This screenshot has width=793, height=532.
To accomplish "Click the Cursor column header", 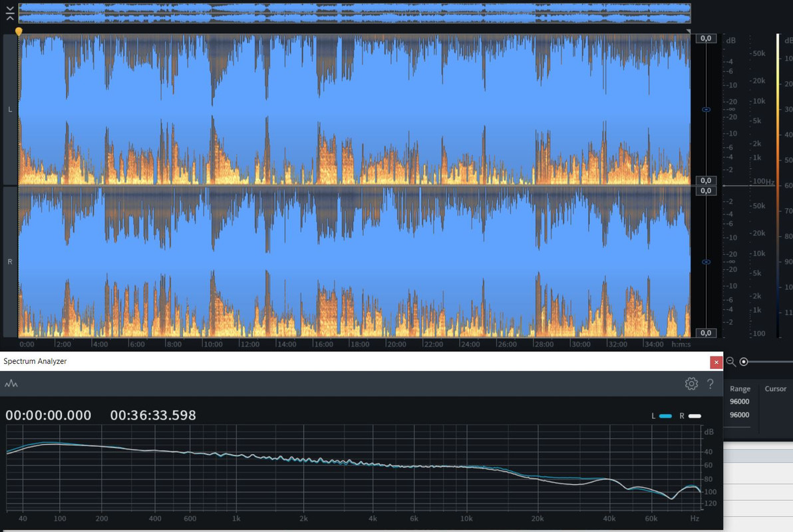I will click(775, 389).
